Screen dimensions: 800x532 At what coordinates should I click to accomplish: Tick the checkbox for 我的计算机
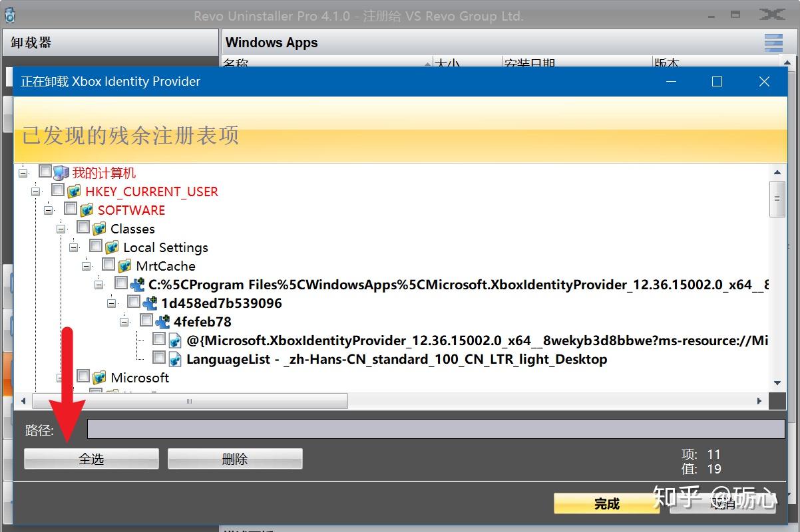[x=45, y=172]
